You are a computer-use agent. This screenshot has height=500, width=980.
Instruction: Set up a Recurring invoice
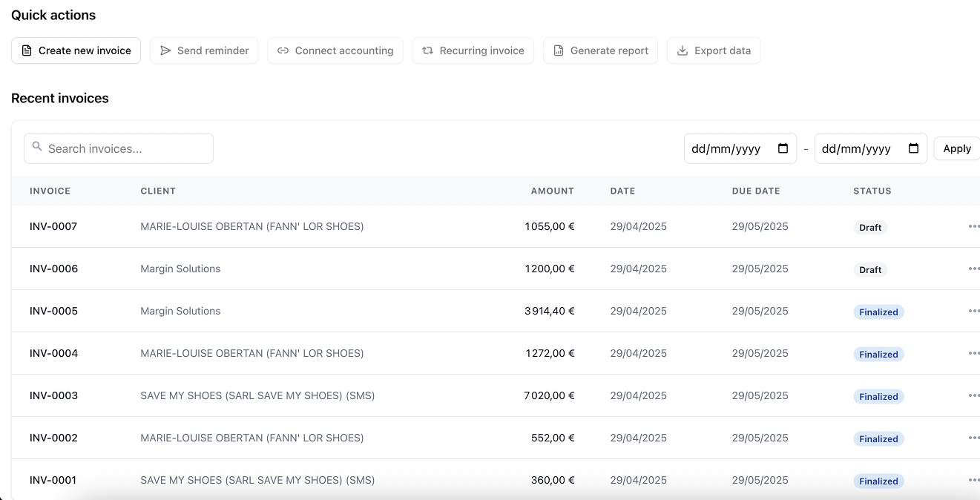click(473, 50)
